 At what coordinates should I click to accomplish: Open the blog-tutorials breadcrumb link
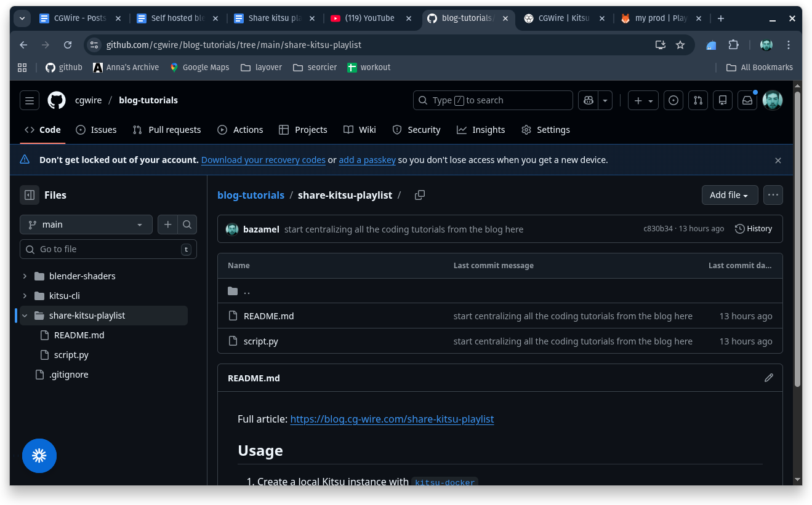tap(251, 195)
